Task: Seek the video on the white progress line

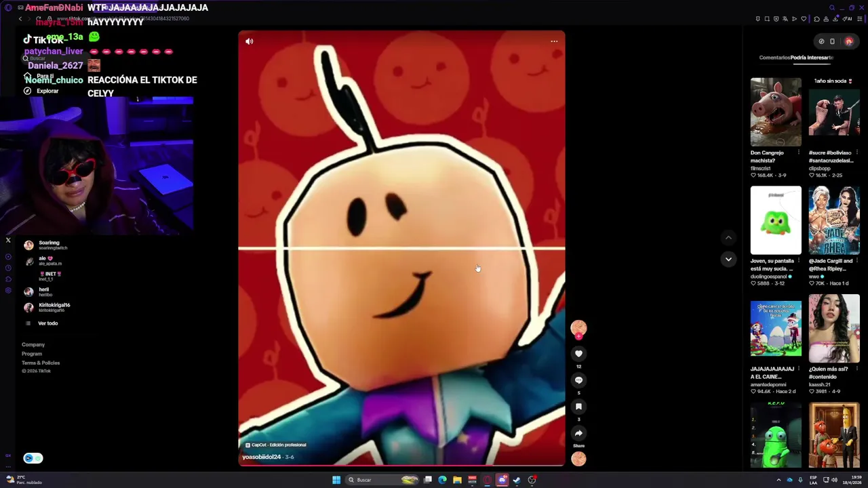Action: point(401,249)
